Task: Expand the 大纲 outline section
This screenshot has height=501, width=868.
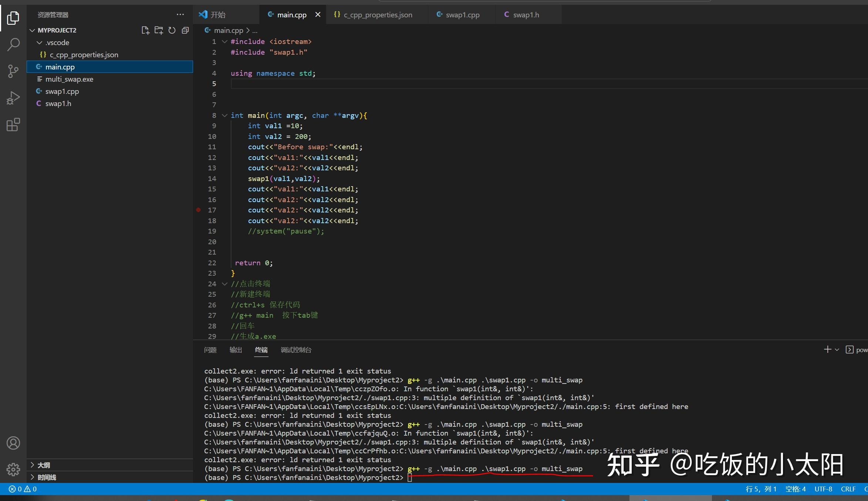Action: (32, 465)
